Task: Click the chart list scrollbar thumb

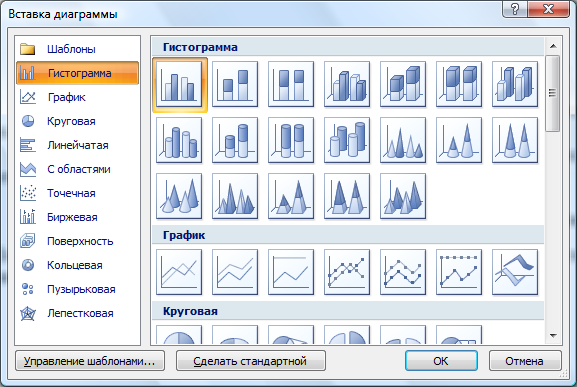Action: (553, 93)
